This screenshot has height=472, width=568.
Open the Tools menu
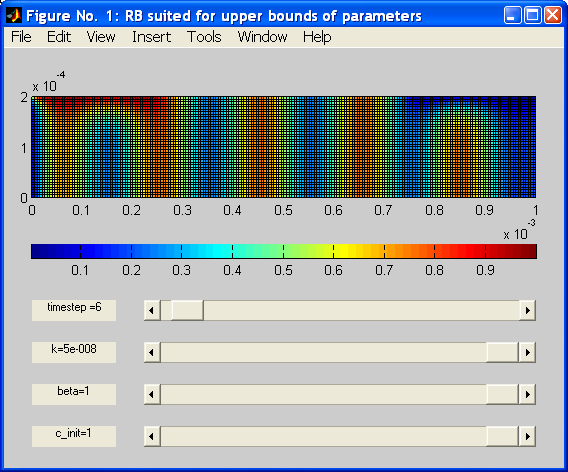pyautogui.click(x=204, y=37)
